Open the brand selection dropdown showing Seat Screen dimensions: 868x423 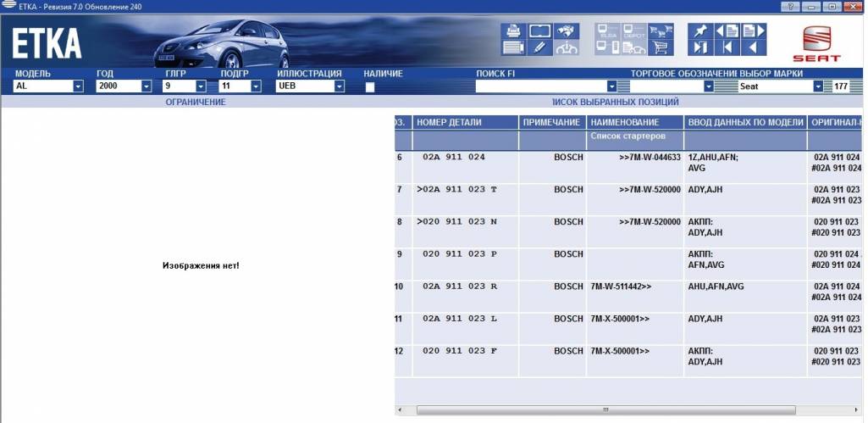click(817, 86)
